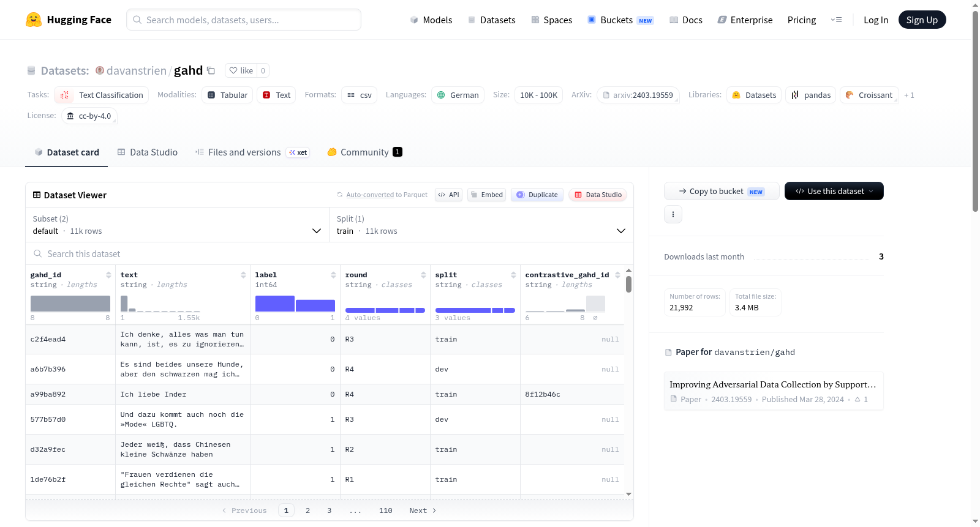The width and height of the screenshot is (980, 527).
Task: Click the heart like button
Action: point(241,70)
